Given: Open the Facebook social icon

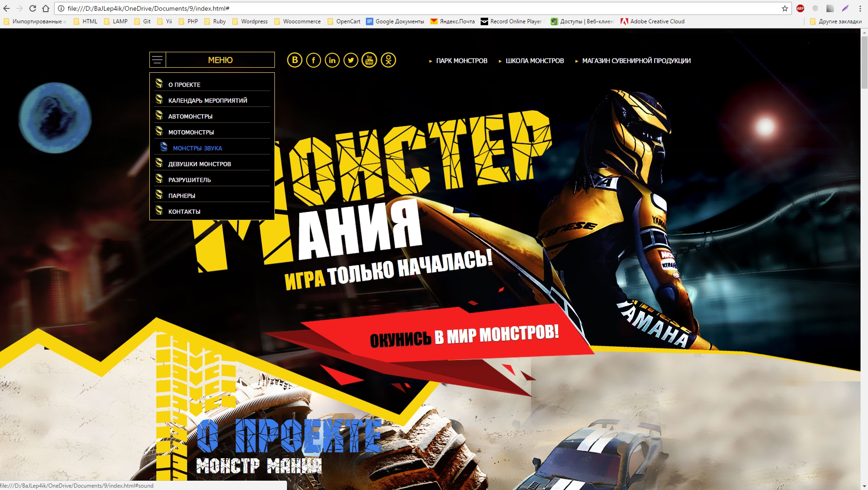Looking at the screenshot, I should point(313,60).
